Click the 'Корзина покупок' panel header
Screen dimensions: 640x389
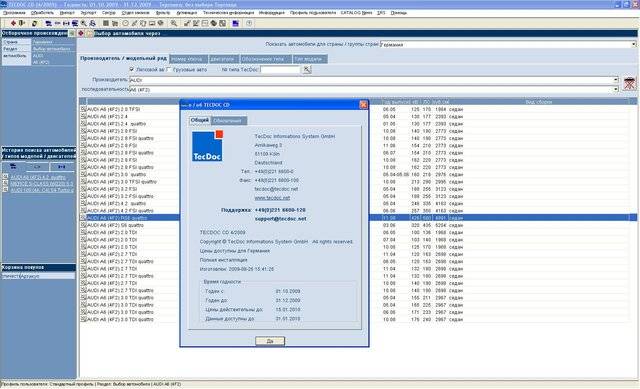[38, 267]
